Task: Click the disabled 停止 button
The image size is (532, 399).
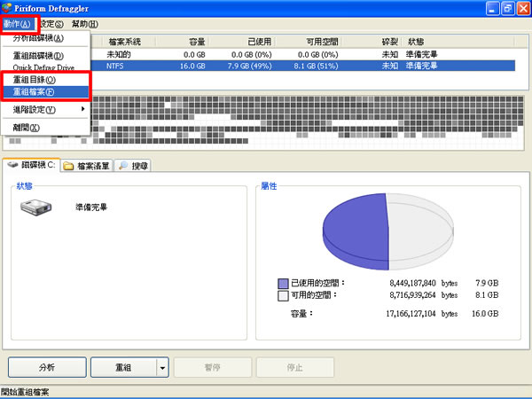Action: tap(295, 367)
